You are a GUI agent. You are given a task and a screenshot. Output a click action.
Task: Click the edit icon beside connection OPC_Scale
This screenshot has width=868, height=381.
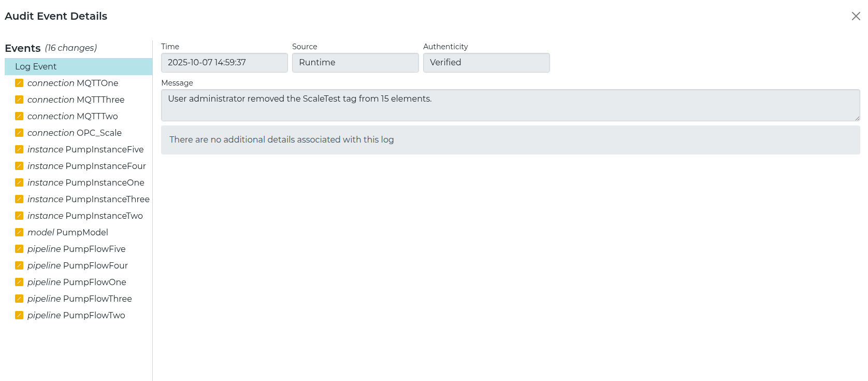(19, 133)
